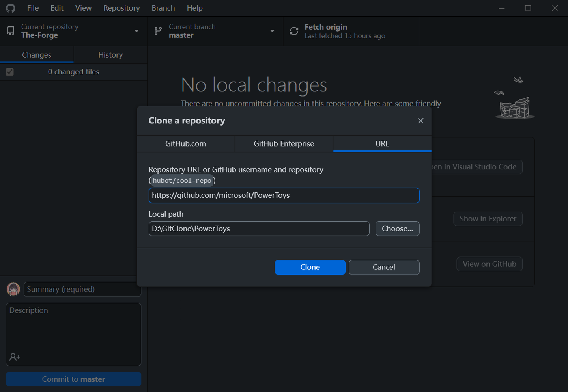This screenshot has height=392, width=568.
Task: Click the Commit to master button
Action: click(x=73, y=379)
